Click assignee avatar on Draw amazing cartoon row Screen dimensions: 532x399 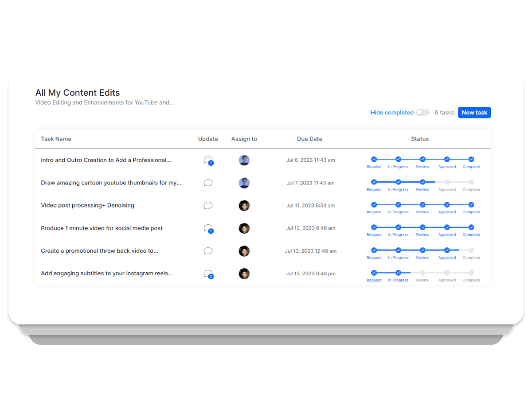tap(244, 183)
